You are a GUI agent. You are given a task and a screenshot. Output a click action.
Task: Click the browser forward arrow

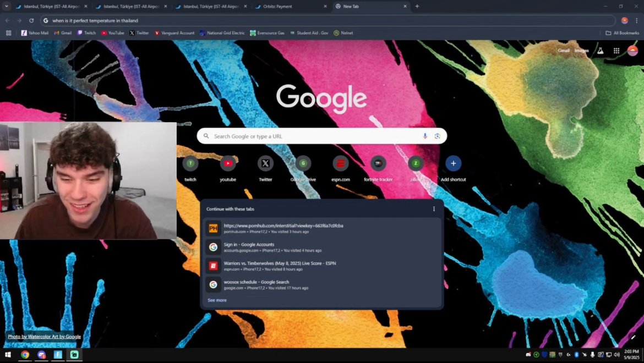[19, 20]
